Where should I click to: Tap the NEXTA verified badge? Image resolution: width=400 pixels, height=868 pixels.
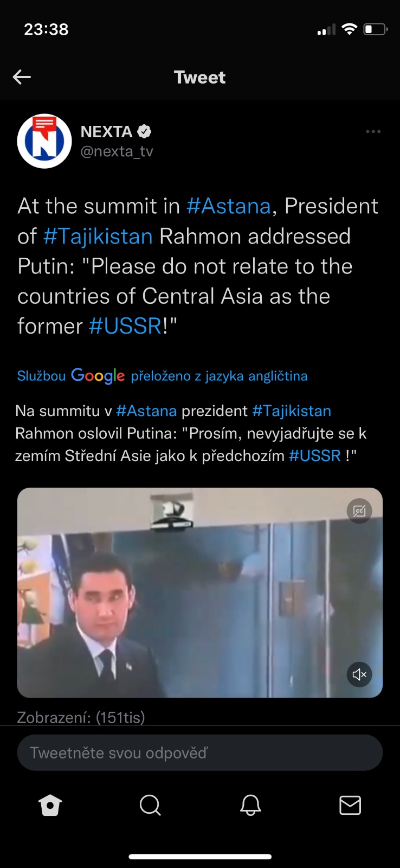[144, 131]
